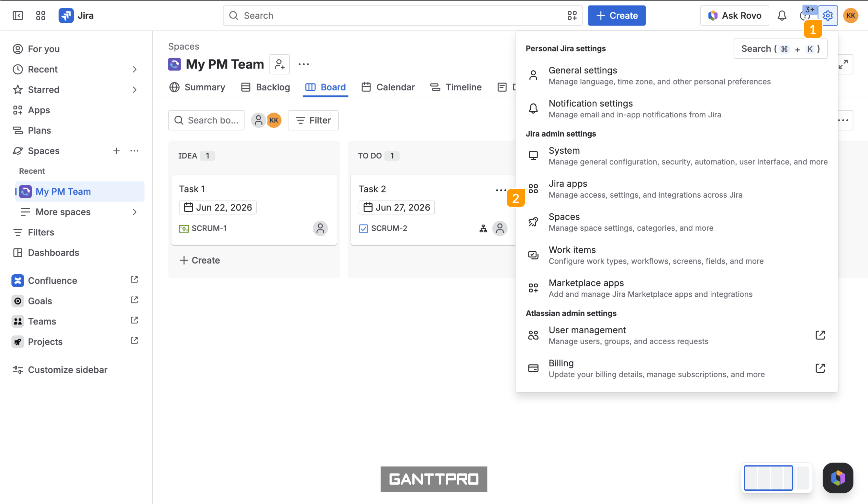Viewport: 868px width, 504px height.
Task: Open the settings gear icon
Action: pyautogui.click(x=828, y=16)
